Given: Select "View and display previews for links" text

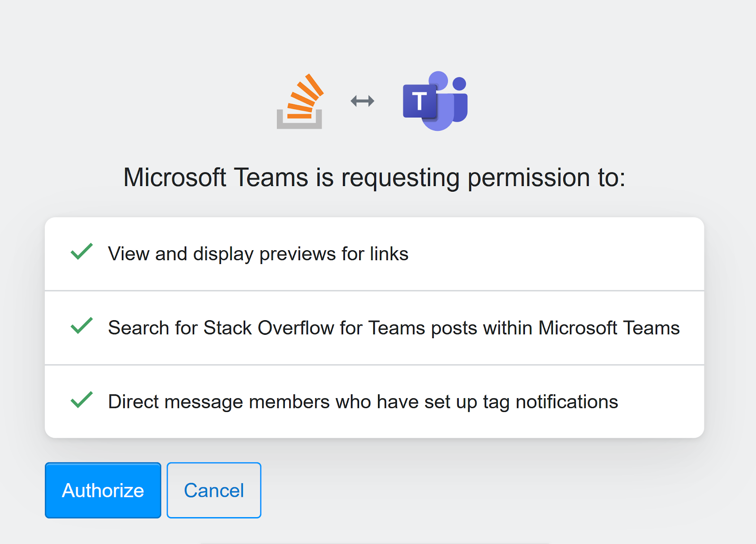Looking at the screenshot, I should (x=258, y=254).
